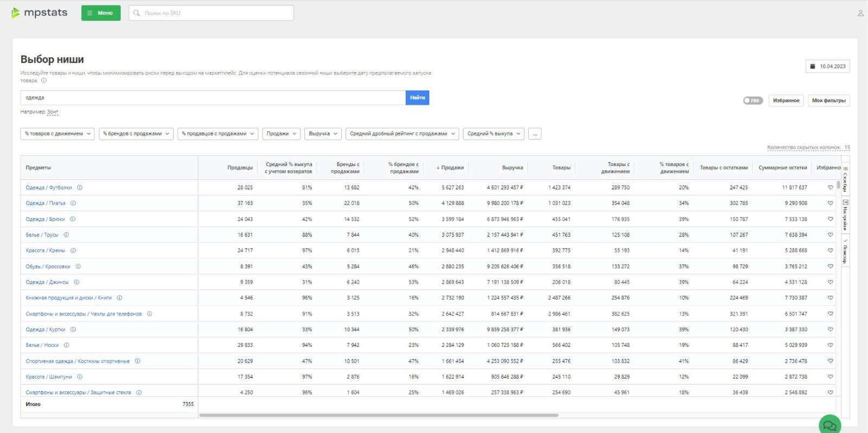Sort by Выручка column header
This screenshot has height=433, width=868.
pyautogui.click(x=513, y=168)
